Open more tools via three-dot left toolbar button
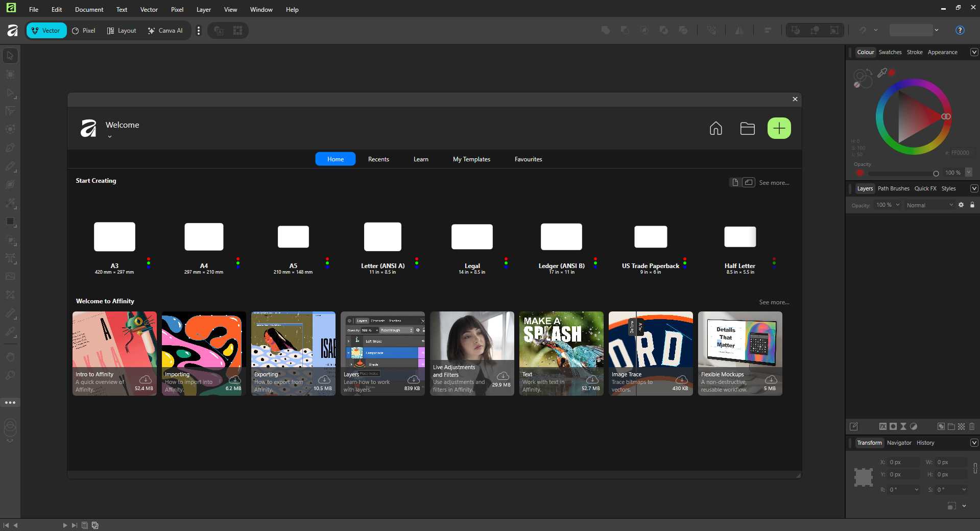 click(10, 403)
